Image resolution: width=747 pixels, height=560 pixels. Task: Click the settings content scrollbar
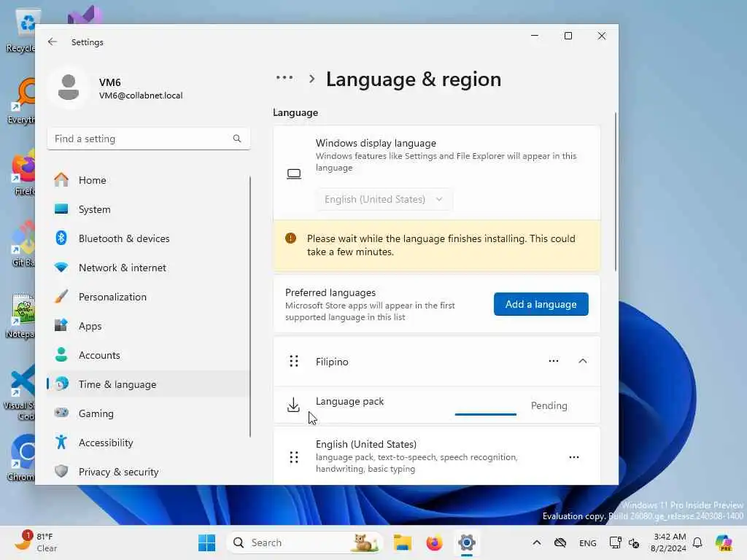(615, 192)
